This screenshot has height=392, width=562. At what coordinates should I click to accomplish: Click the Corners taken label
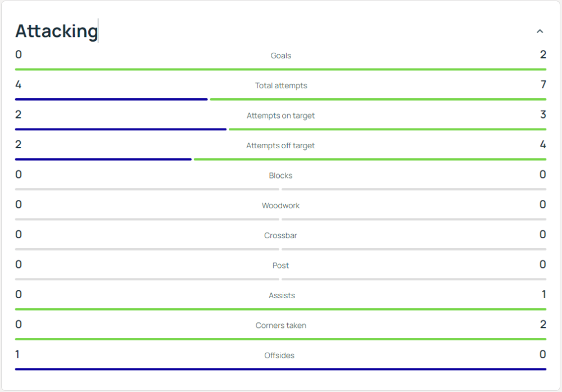click(x=280, y=325)
